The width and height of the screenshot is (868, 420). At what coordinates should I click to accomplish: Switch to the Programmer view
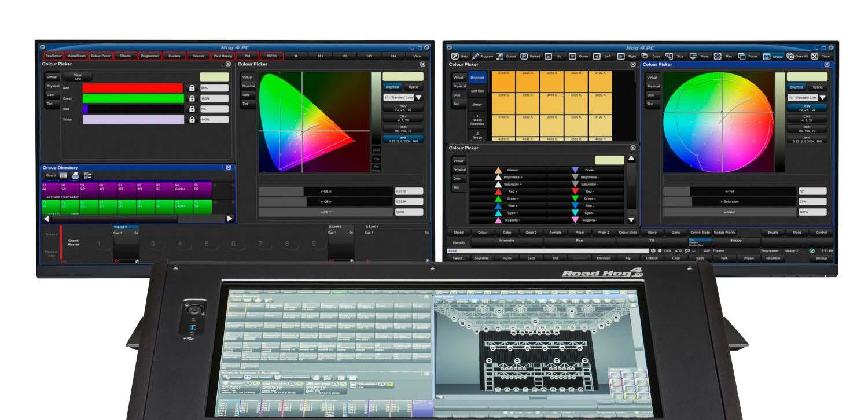coord(150,56)
